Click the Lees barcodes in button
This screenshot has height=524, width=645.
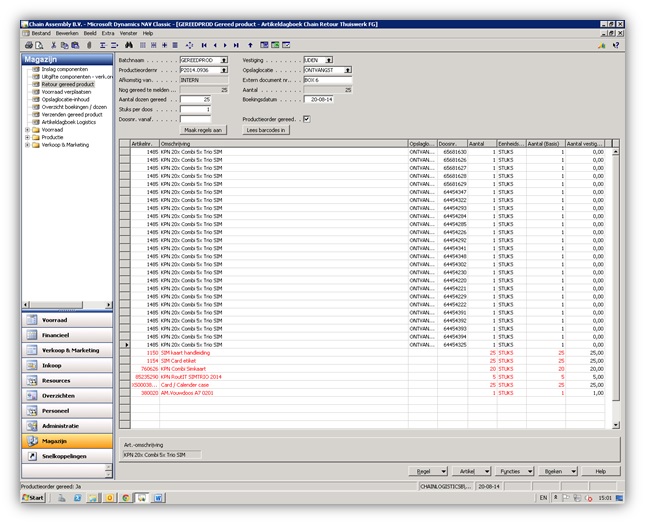[x=266, y=130]
